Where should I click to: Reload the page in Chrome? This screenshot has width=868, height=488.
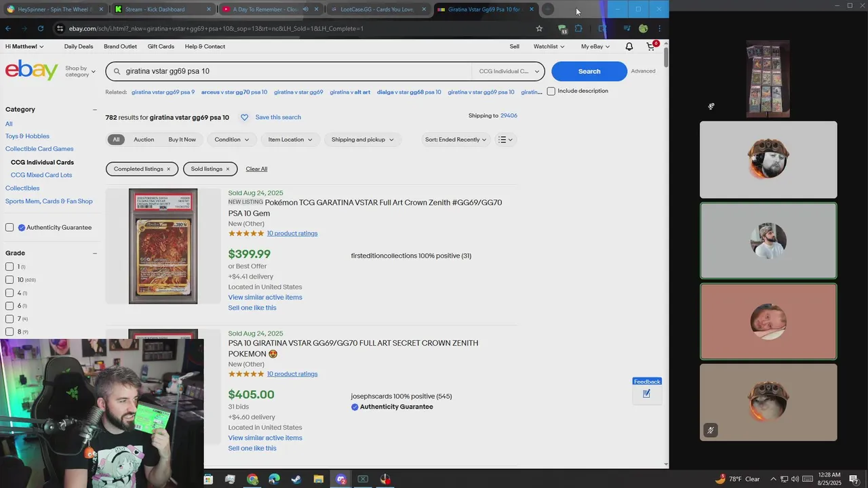point(41,28)
